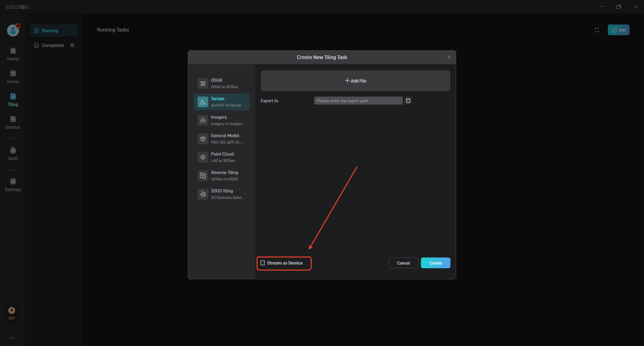Switch to Reverse Tiling option

pyautogui.click(x=222, y=176)
